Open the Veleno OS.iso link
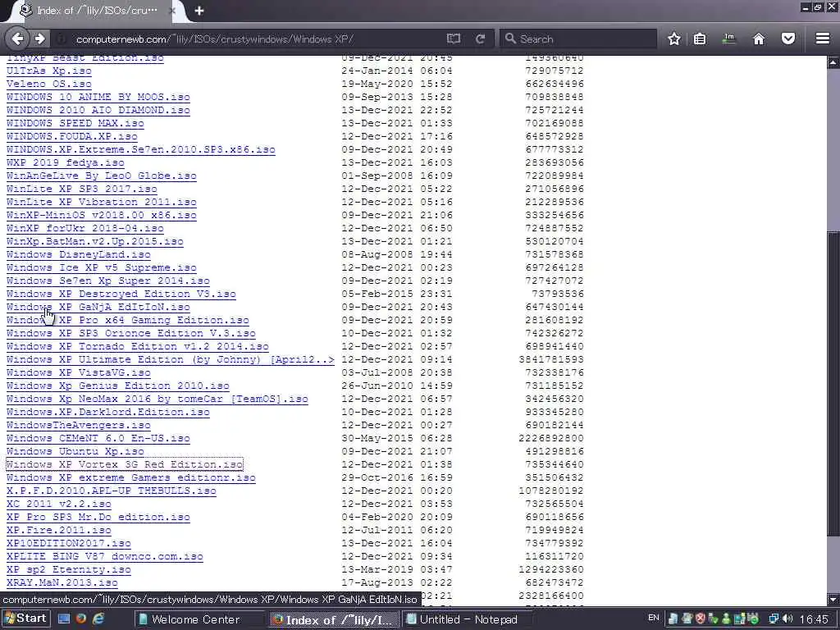This screenshot has height=630, width=840. pyautogui.click(x=48, y=84)
